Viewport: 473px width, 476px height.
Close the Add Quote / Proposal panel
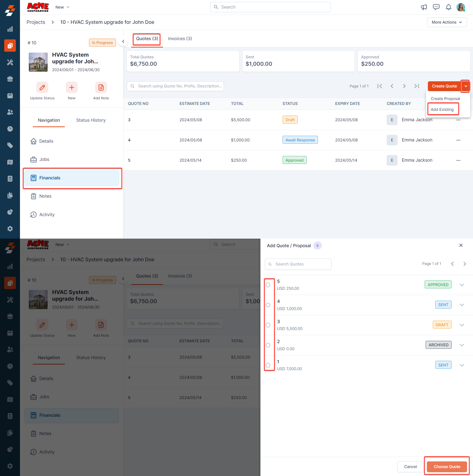pos(461,246)
